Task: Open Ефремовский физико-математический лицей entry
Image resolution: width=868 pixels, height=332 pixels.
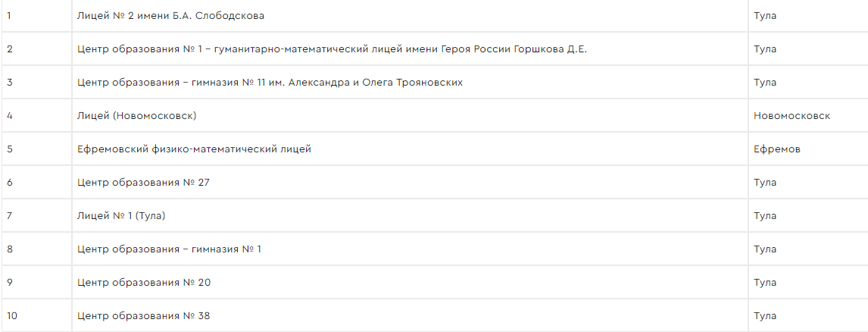Action: (195, 149)
